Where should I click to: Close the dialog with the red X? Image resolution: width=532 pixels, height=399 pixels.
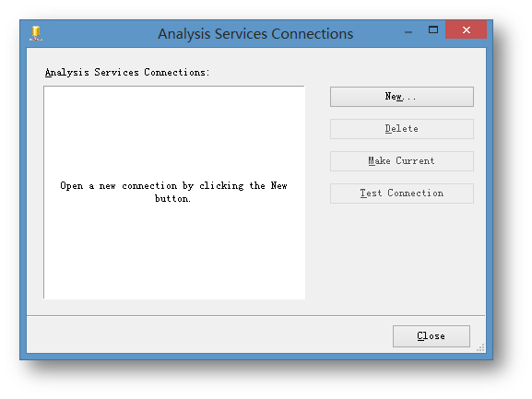[467, 29]
